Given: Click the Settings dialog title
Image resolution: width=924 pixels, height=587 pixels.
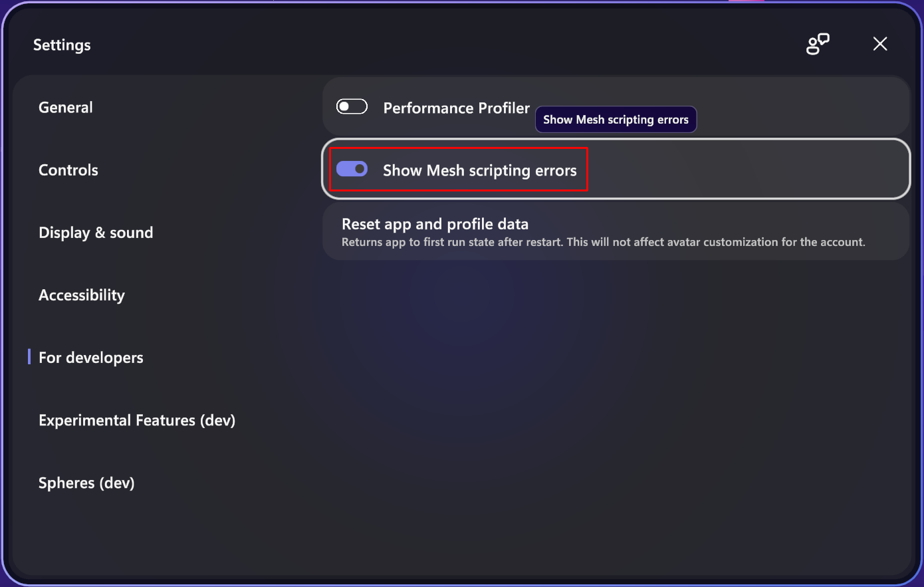Looking at the screenshot, I should coord(62,45).
